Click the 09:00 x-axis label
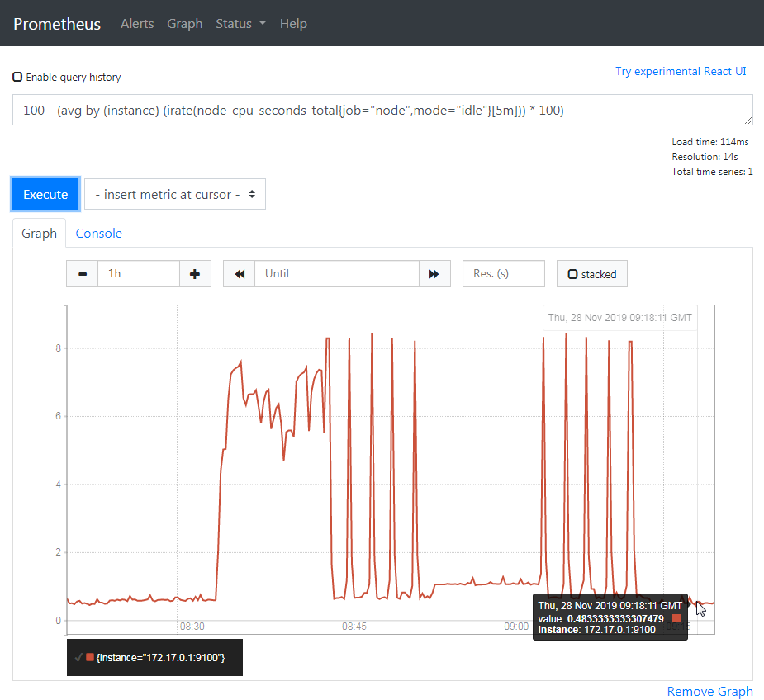 pos(516,627)
